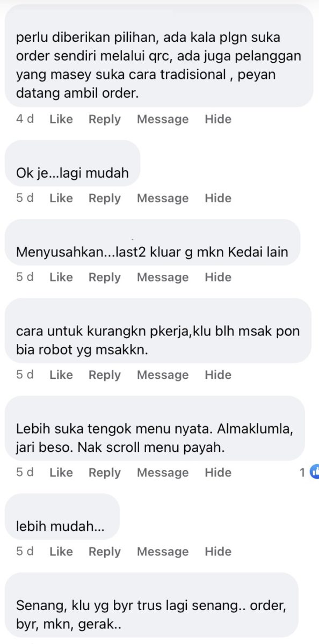
Task: Hide the 'Ok je...lagi mudah' comment
Action: pyautogui.click(x=218, y=198)
